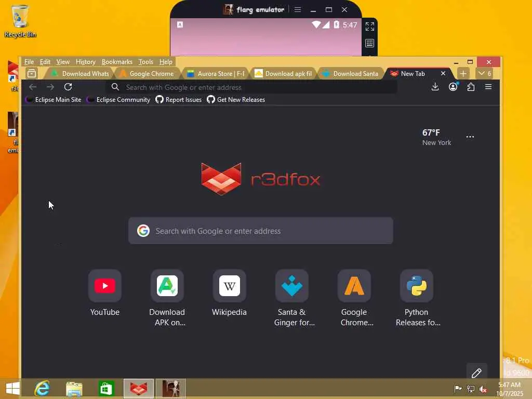Image resolution: width=532 pixels, height=399 pixels.
Task: Click flarg emulator fullscreen icon
Action: (x=370, y=26)
